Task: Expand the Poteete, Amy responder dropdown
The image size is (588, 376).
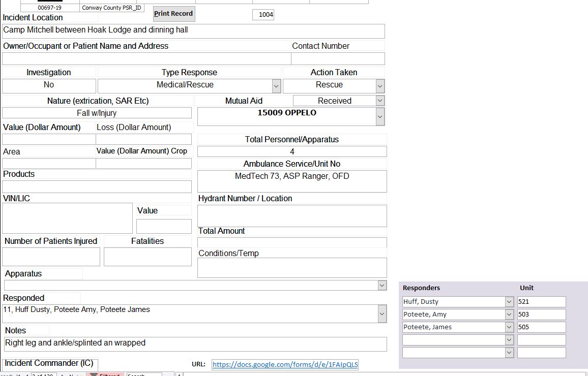Action: pyautogui.click(x=509, y=315)
